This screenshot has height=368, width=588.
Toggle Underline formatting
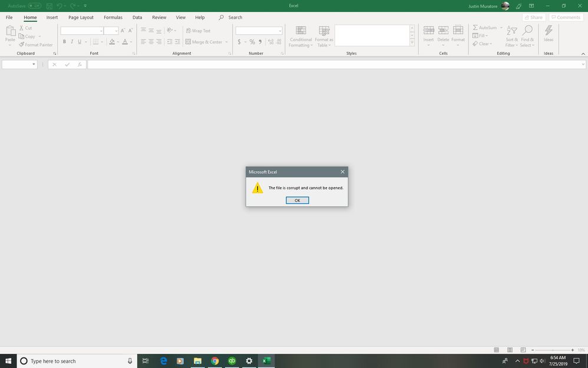pos(80,42)
